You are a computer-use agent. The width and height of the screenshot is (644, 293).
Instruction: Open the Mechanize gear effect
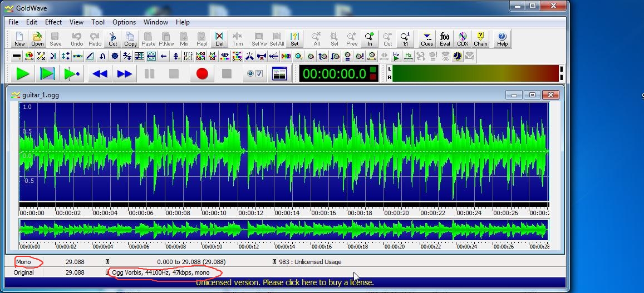(115, 56)
